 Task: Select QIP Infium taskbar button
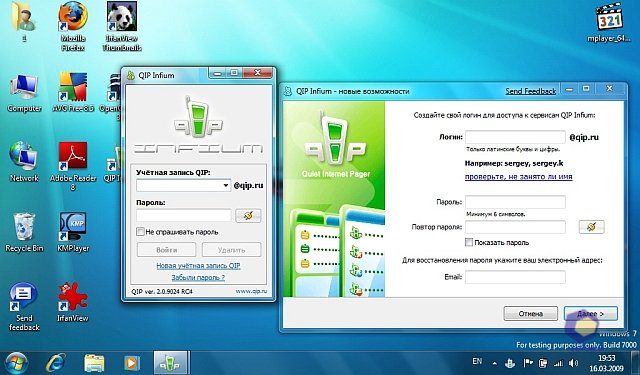pyautogui.click(x=170, y=363)
